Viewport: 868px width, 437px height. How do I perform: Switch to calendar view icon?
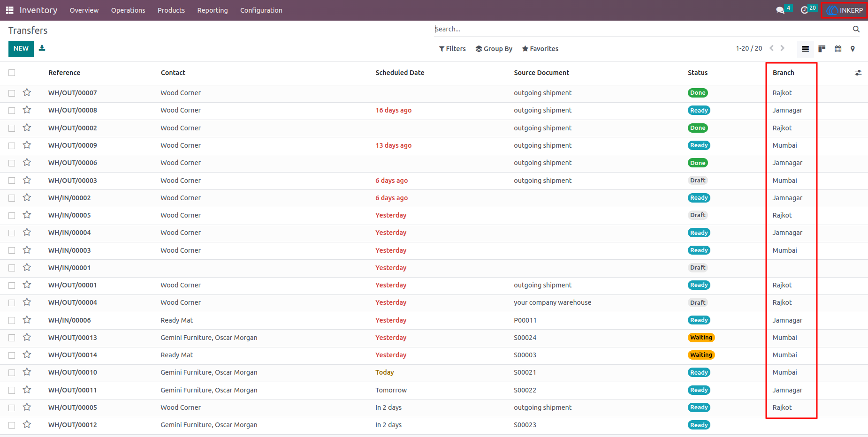click(x=838, y=49)
